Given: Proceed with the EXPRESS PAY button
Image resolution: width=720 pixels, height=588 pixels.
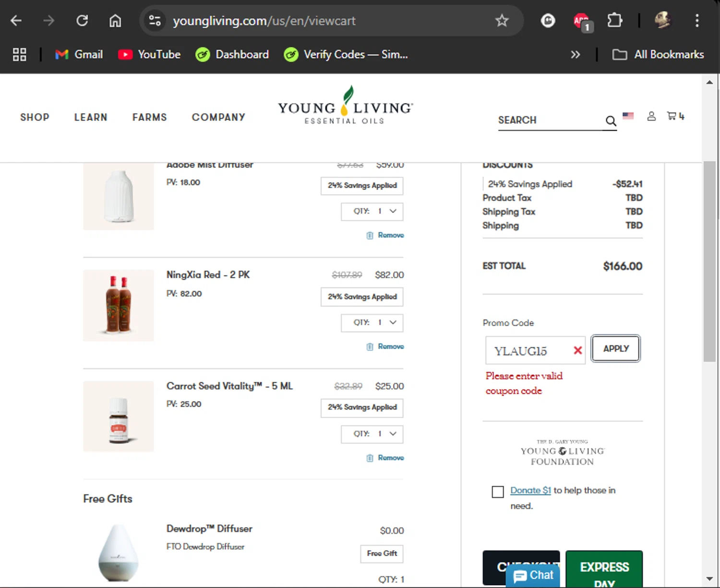Looking at the screenshot, I should 604,569.
